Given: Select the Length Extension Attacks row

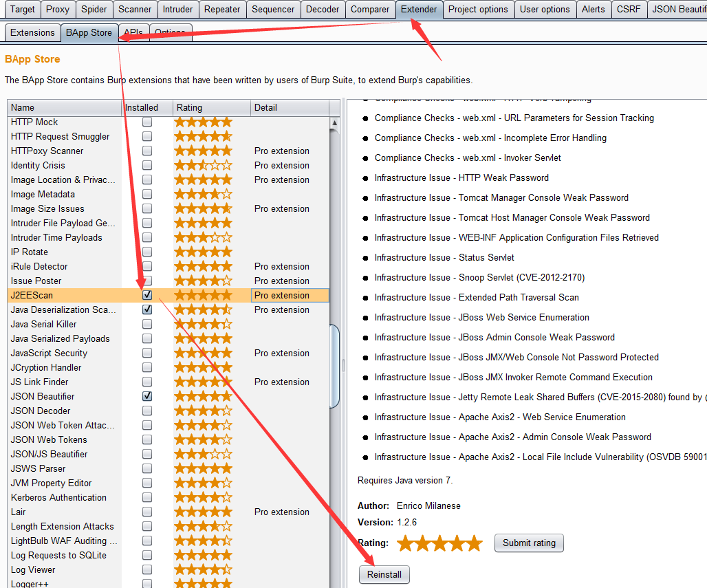Looking at the screenshot, I should click(168, 526).
